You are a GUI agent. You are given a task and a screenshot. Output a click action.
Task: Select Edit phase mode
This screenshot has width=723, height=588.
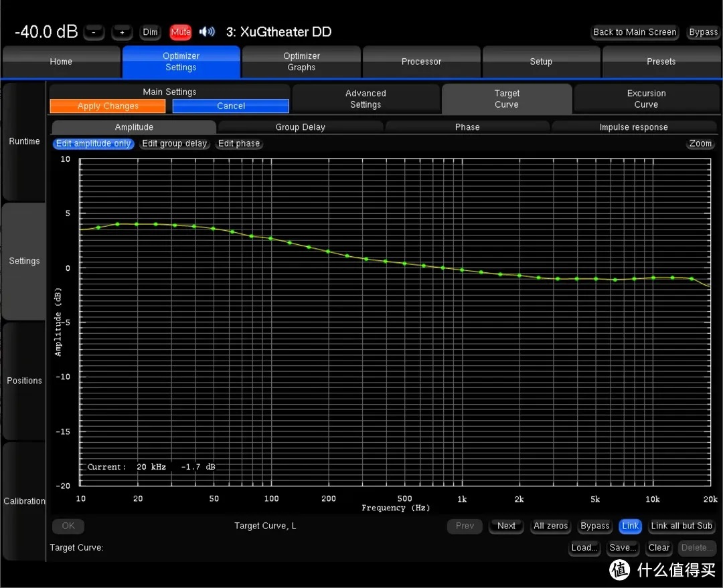[x=239, y=144]
